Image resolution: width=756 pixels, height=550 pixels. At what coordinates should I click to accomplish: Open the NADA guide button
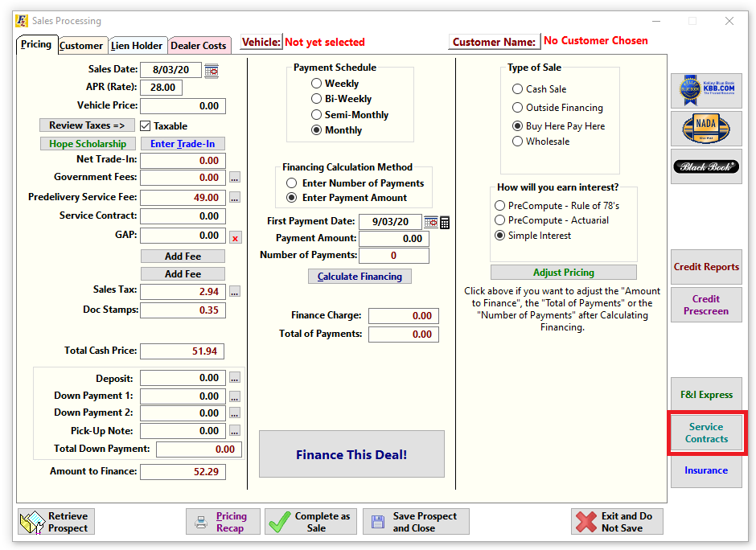[706, 129]
